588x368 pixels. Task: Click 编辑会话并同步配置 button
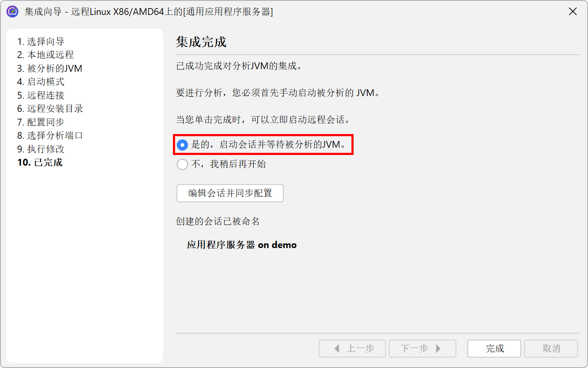(x=230, y=193)
